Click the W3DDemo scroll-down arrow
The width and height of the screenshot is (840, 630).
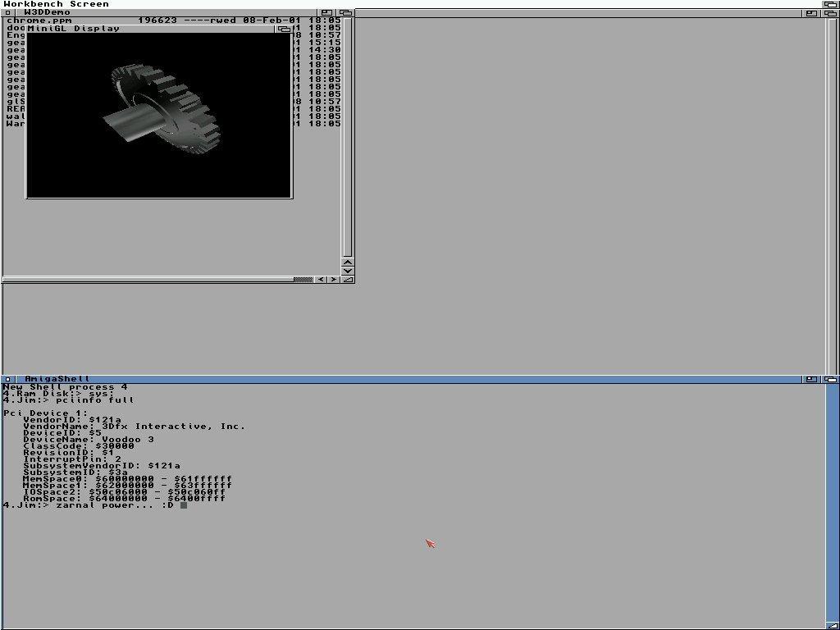347,271
